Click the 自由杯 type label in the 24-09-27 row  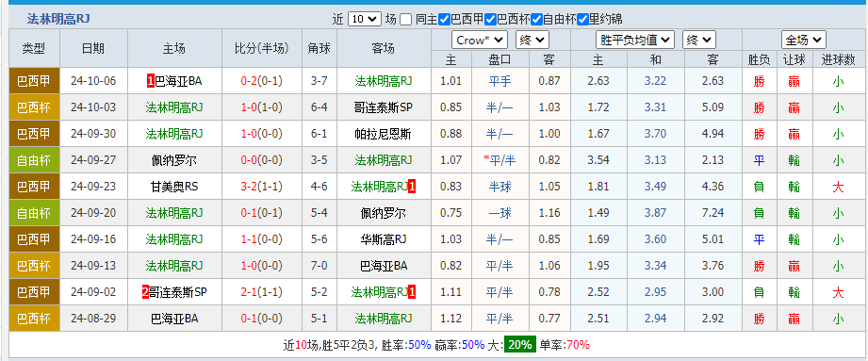tap(34, 160)
